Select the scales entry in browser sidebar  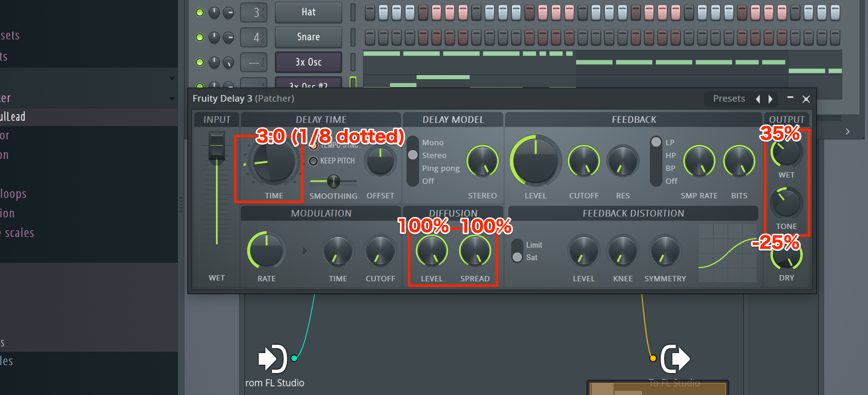coord(19,233)
